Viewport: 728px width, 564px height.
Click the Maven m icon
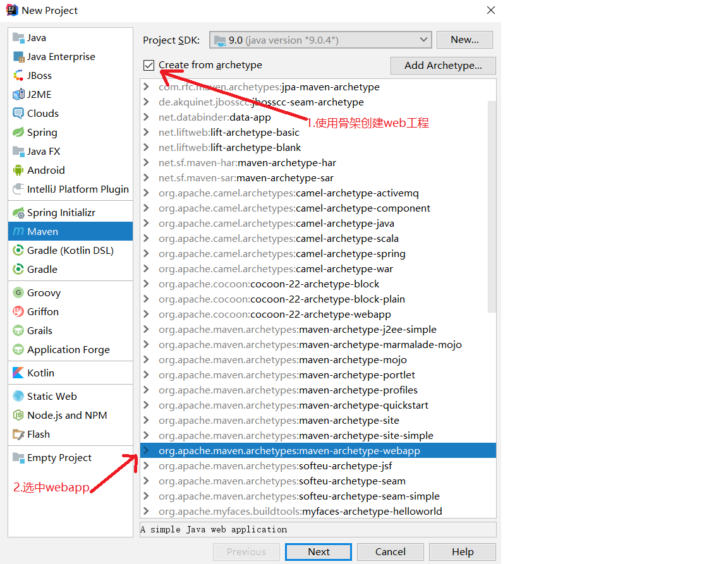18,231
